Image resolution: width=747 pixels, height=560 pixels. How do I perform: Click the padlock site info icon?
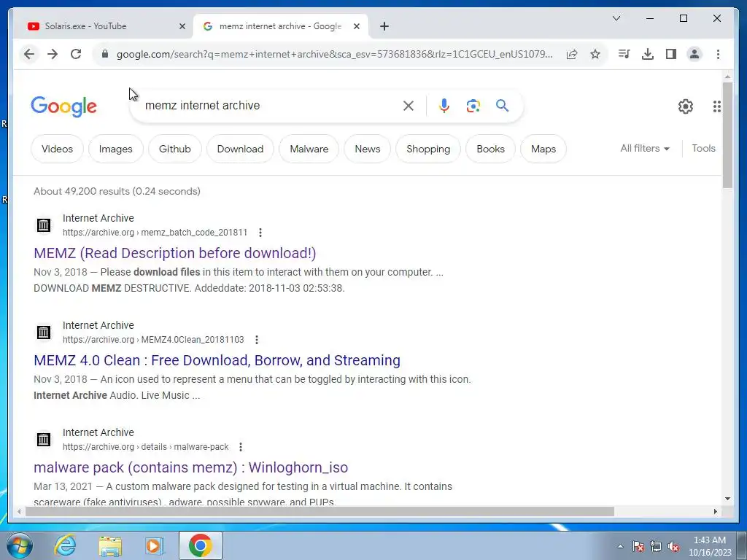pos(105,54)
